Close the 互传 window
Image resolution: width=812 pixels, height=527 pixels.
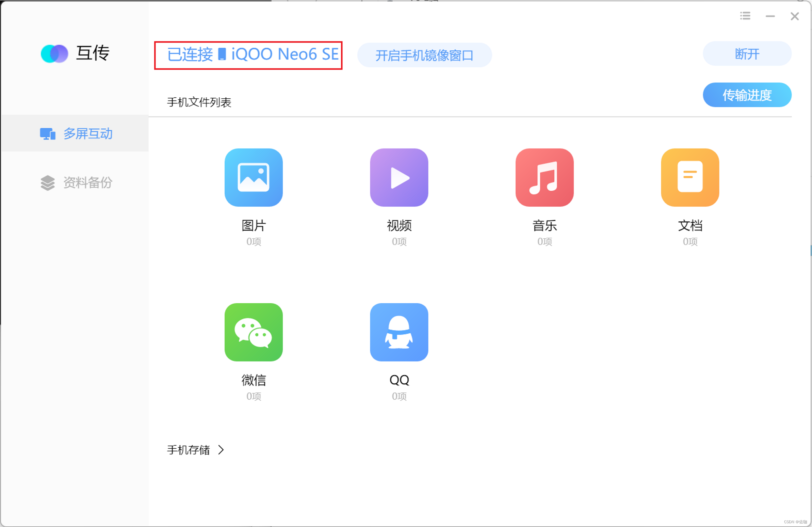(795, 16)
